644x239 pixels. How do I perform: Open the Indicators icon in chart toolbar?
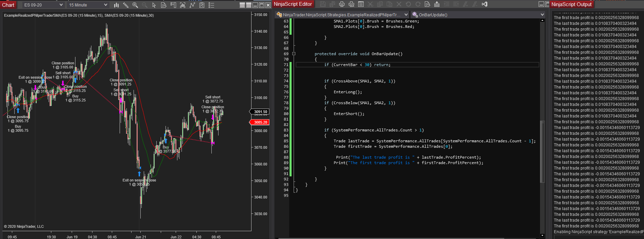192,5
